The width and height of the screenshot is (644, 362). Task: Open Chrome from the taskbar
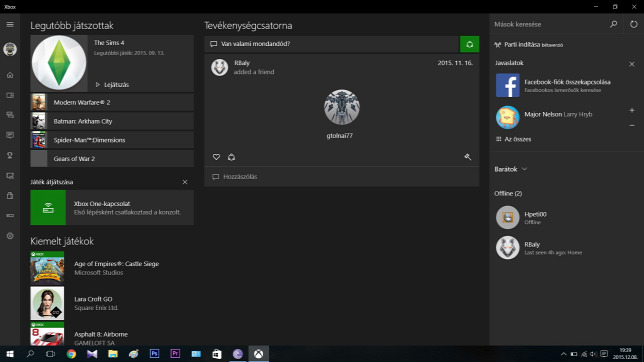coord(71,354)
